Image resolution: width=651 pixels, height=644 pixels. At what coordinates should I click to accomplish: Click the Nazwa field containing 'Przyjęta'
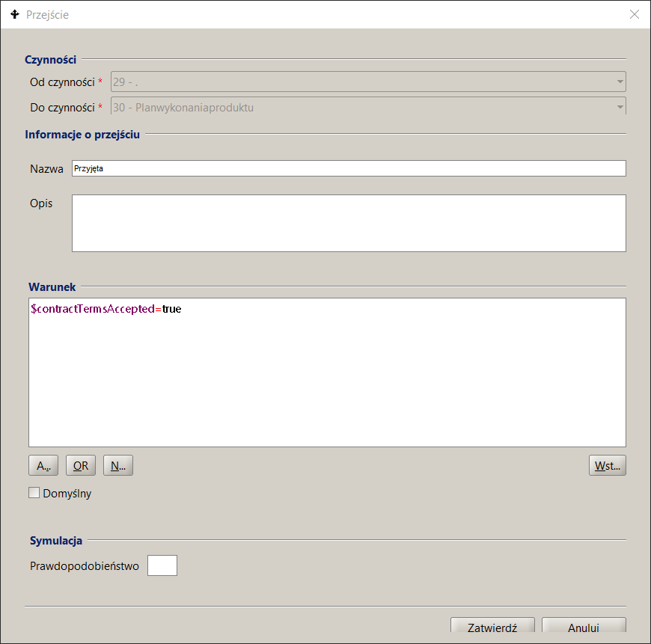pos(348,168)
